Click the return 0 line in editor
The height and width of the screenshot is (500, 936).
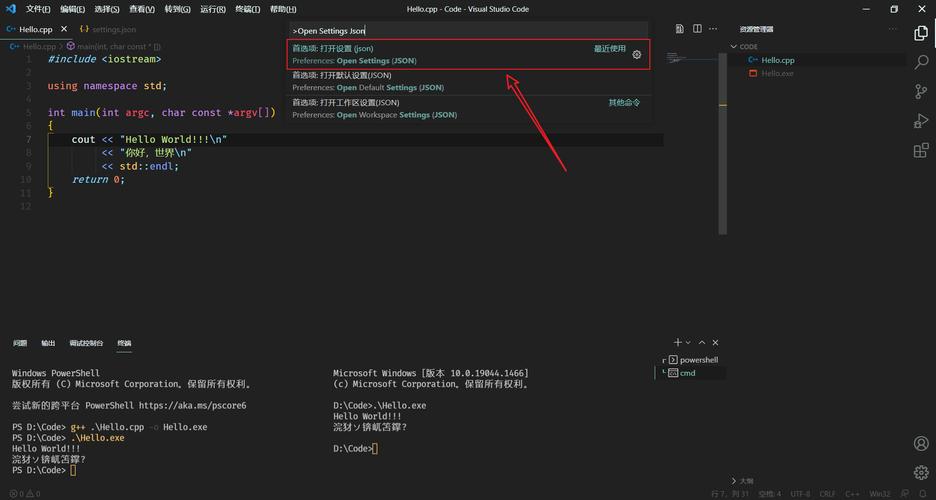[x=98, y=179]
